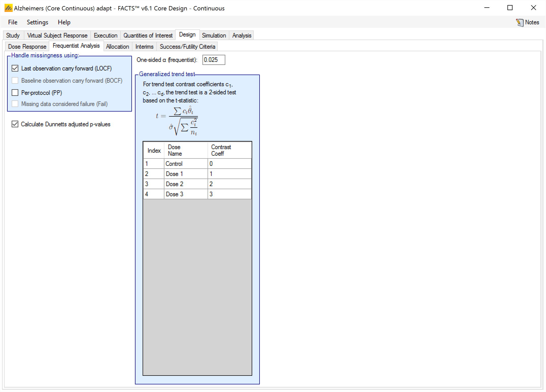The image size is (546, 392).
Task: Open the Settings menu
Action: [37, 22]
